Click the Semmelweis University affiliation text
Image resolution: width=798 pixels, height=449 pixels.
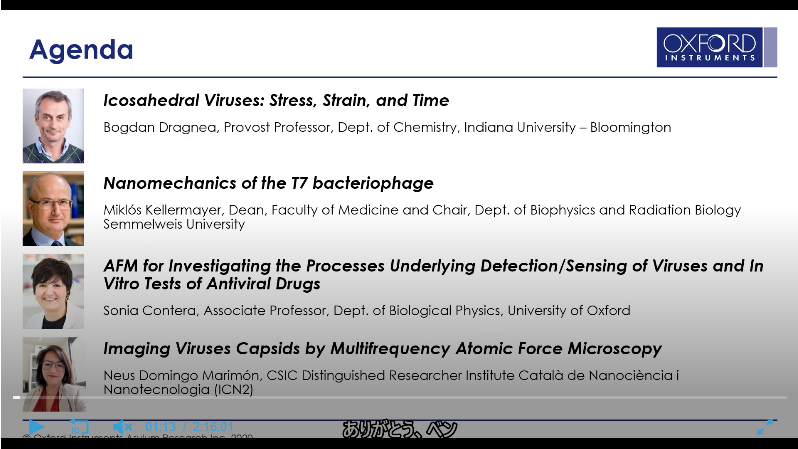click(x=174, y=224)
